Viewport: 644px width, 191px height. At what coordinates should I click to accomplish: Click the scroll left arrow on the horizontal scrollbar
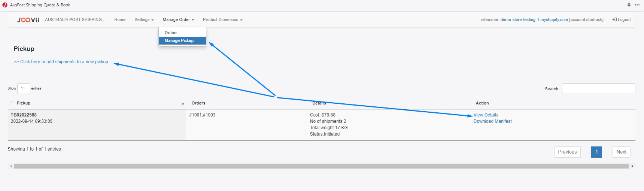11,166
